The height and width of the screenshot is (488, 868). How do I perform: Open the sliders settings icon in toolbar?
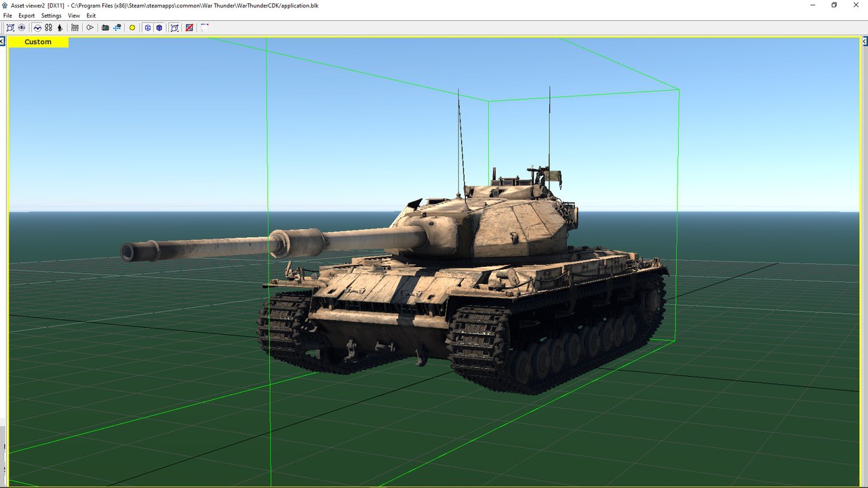click(75, 28)
